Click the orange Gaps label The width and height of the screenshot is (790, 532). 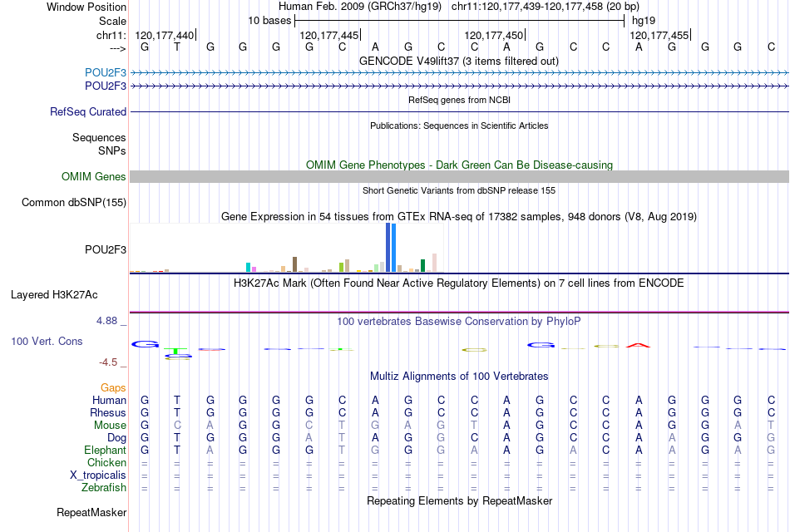click(x=113, y=388)
